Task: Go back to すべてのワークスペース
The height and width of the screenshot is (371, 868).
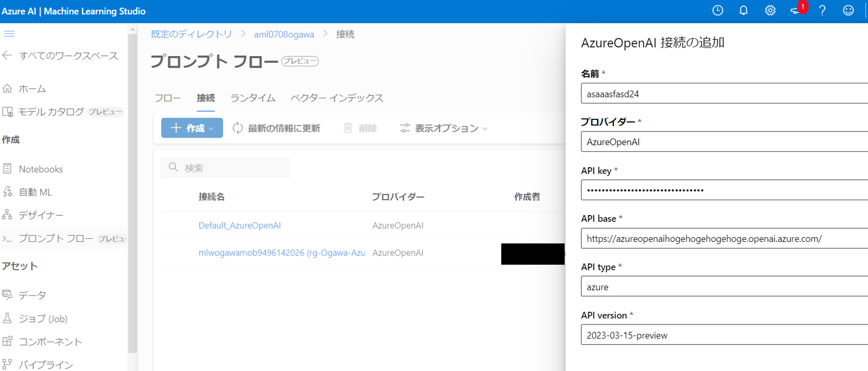Action: point(60,56)
